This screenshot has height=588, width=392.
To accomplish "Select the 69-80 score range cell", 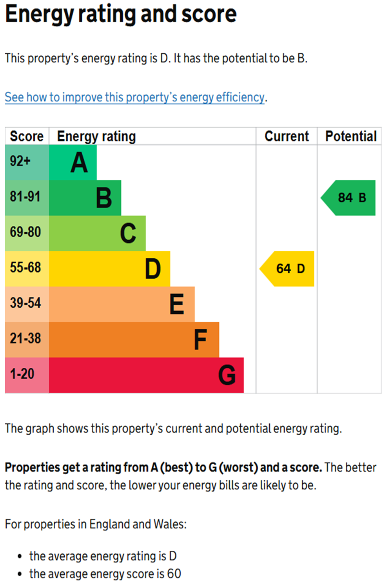I will pyautogui.click(x=27, y=234).
